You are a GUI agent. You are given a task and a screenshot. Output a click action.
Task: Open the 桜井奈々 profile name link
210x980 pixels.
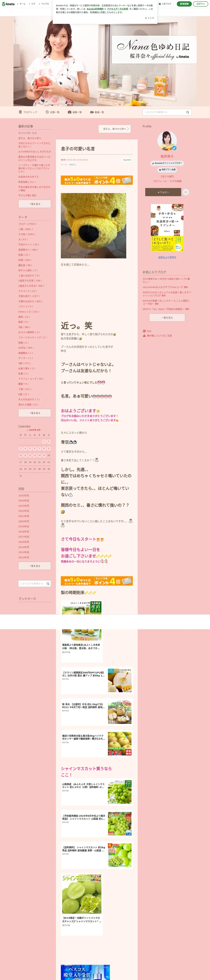167,156
